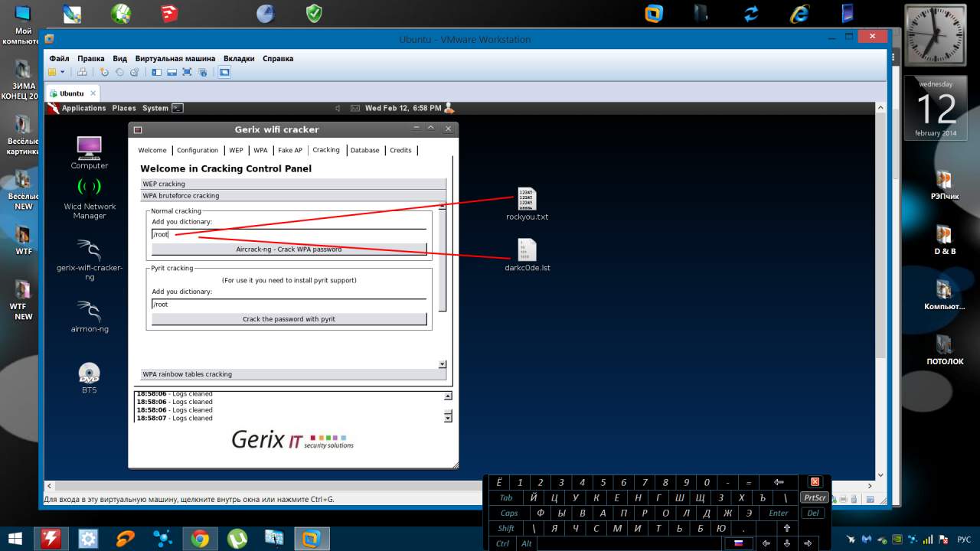The height and width of the screenshot is (551, 980).
Task: Click the Normal cracking dictionary path field
Action: (x=289, y=234)
